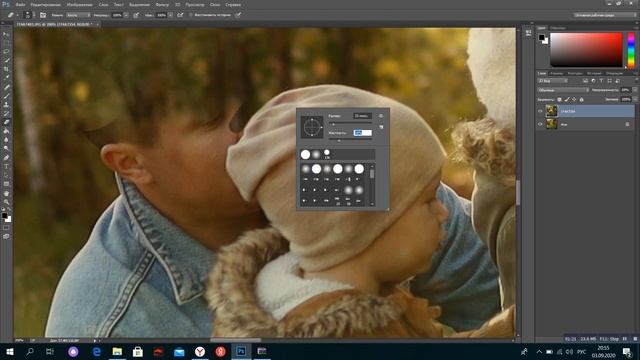This screenshot has width=640, height=360.
Task: Open the workspace switcher dropdown
Action: 604,15
